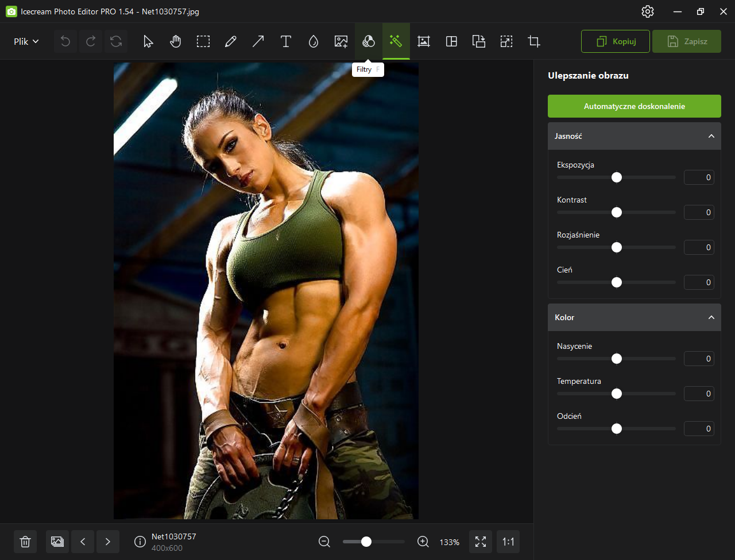
Task: Click the 133% zoom percentage text
Action: (450, 542)
